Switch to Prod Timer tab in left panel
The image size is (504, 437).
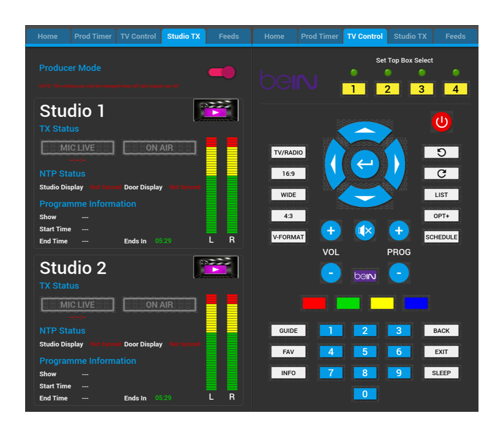[93, 36]
